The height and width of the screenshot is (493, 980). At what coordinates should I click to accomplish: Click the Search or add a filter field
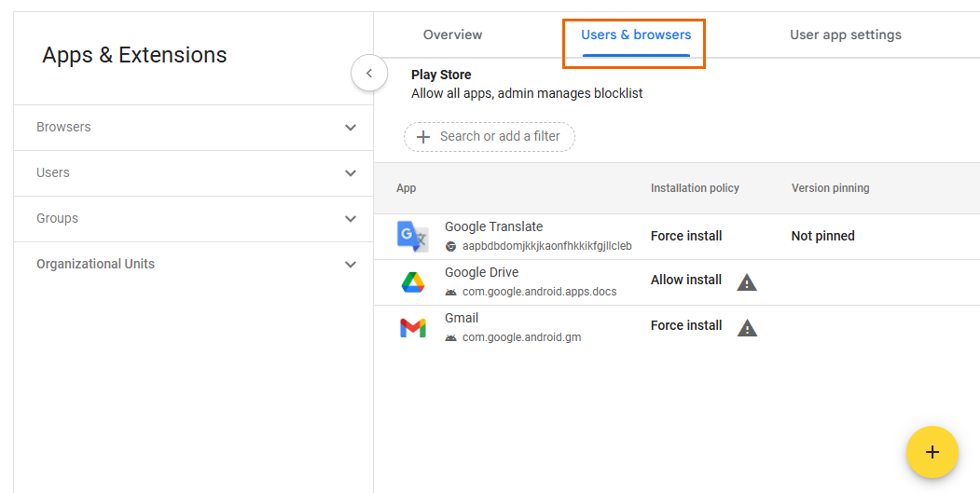[500, 137]
